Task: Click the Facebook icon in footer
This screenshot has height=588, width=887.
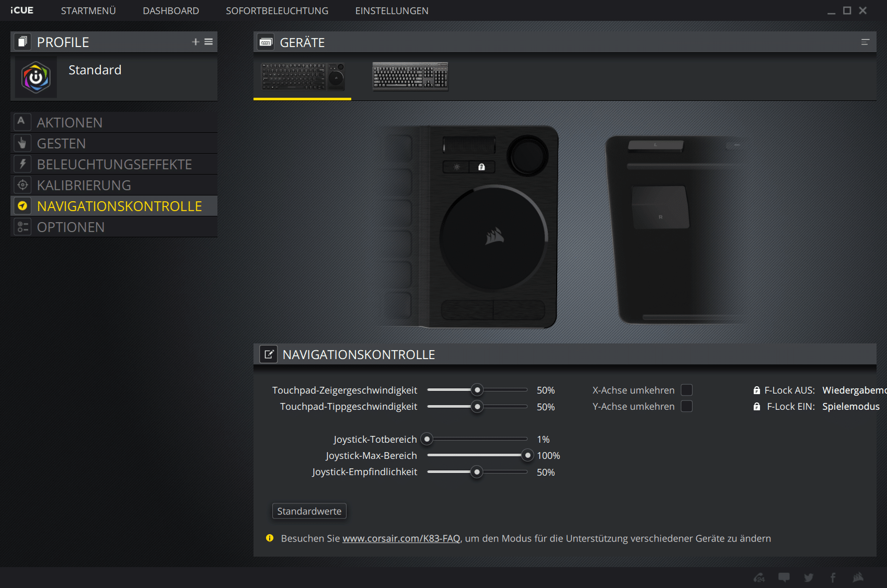Action: [833, 578]
